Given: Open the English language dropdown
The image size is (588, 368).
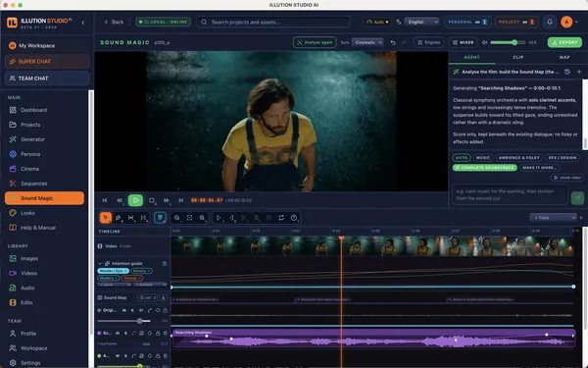Looking at the screenshot, I should click(421, 22).
